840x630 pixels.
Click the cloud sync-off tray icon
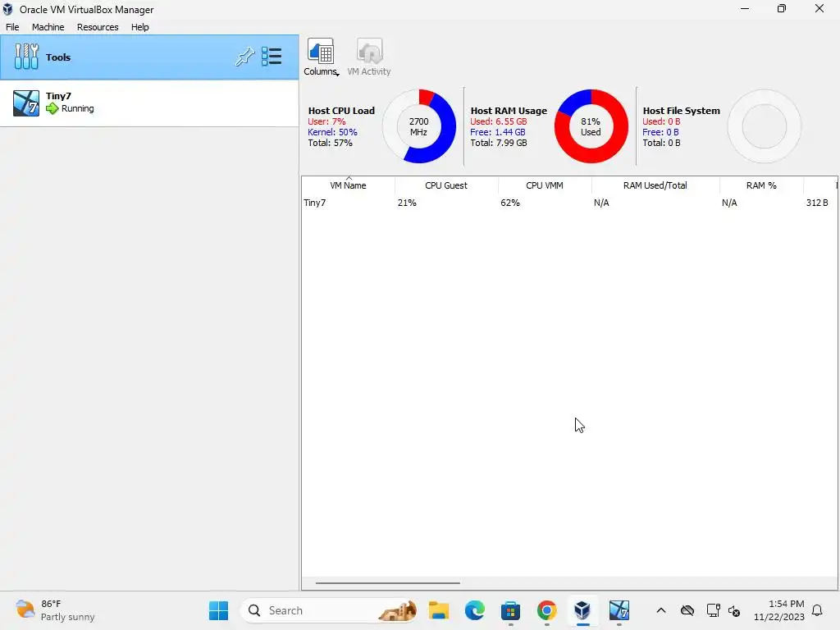point(687,610)
